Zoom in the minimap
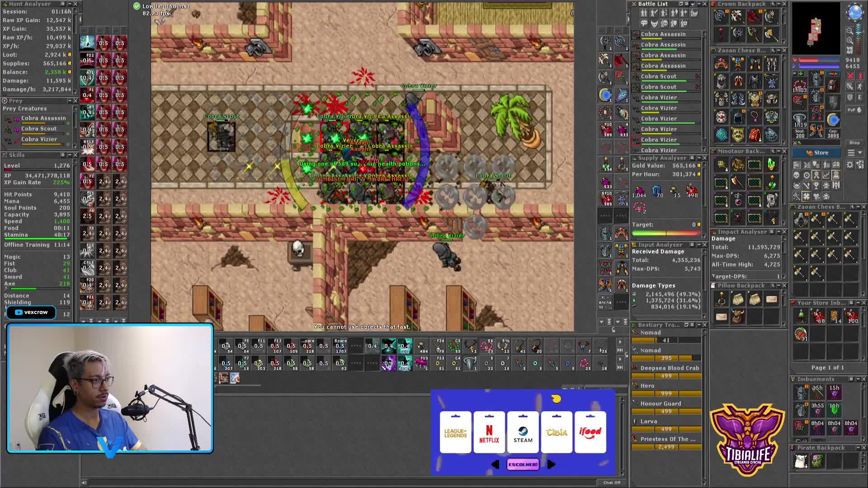Viewport: 868px width, 488px height. tap(850, 41)
